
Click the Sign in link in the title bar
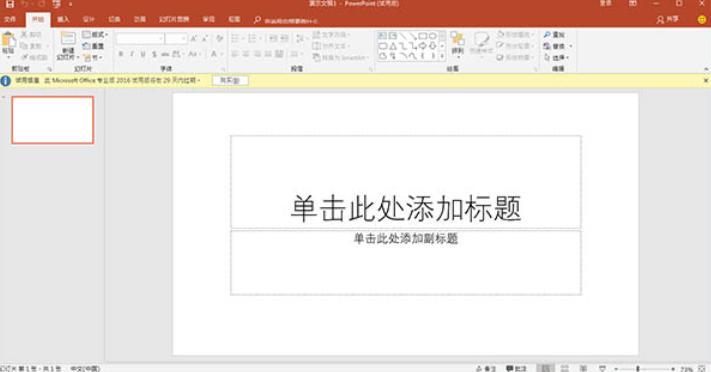(x=605, y=4)
